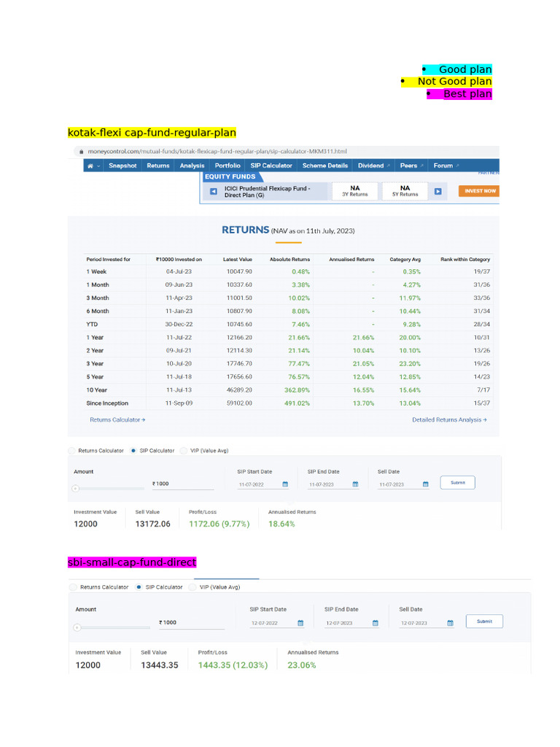Click the lock icon in address bar
This screenshot has height=747, width=560.
point(81,152)
